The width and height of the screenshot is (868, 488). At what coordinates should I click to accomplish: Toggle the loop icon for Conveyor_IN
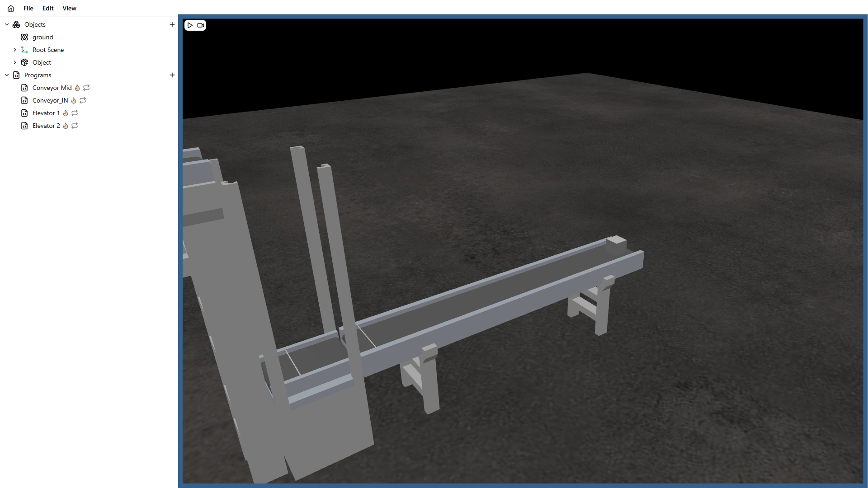point(83,100)
